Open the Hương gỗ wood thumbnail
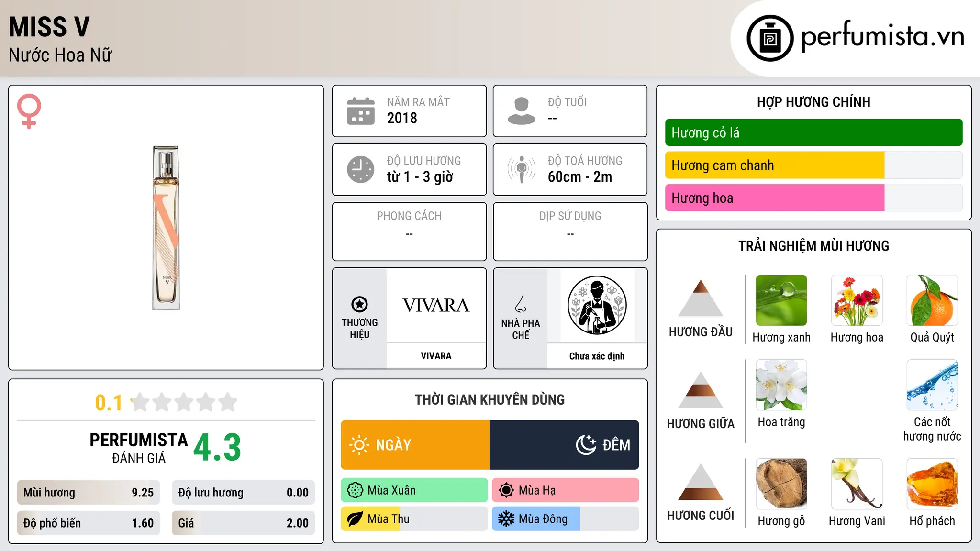 point(781,484)
